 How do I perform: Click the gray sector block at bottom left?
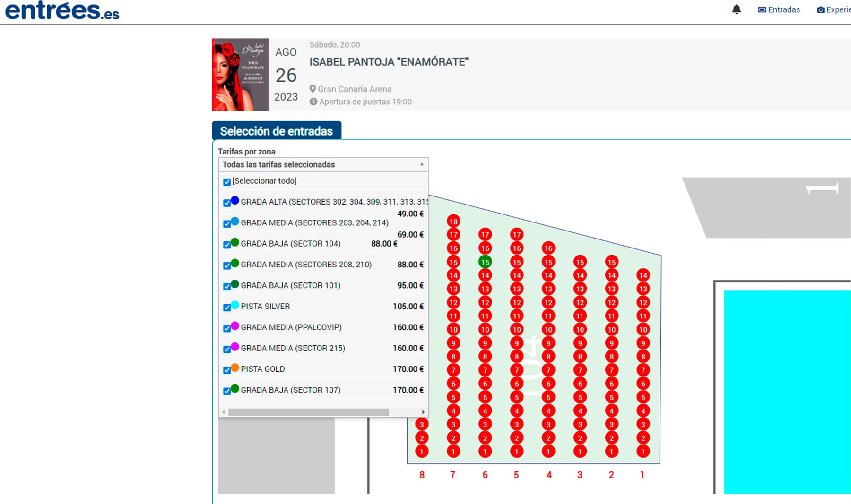click(277, 456)
